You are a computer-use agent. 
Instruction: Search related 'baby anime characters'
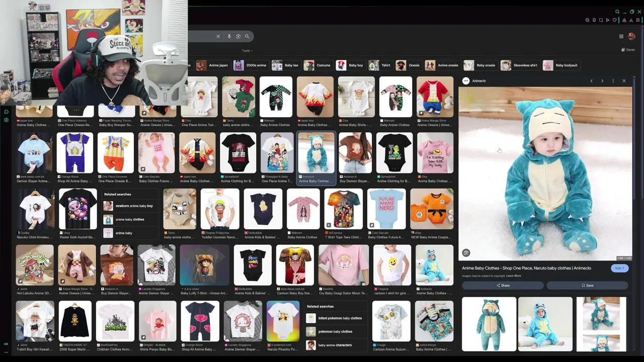coord(335,345)
